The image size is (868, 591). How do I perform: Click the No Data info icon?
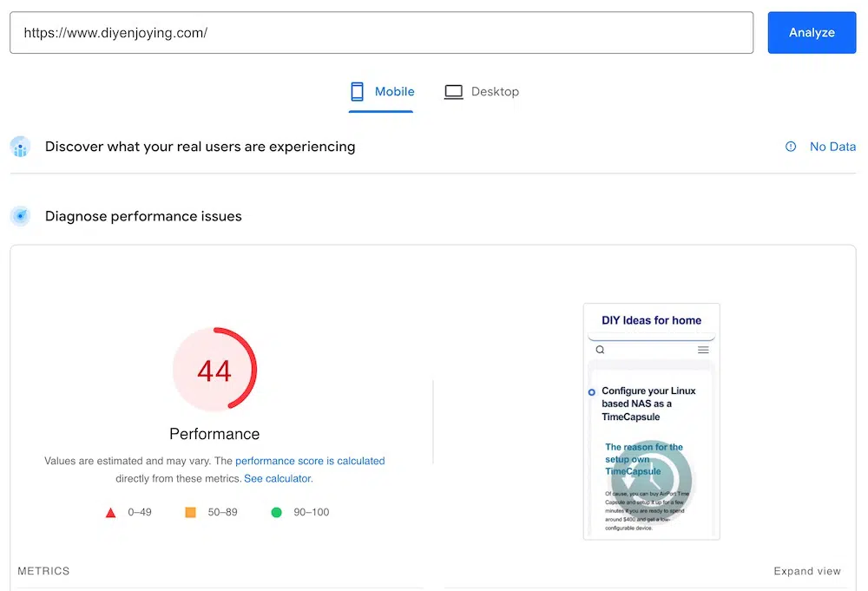click(x=791, y=147)
